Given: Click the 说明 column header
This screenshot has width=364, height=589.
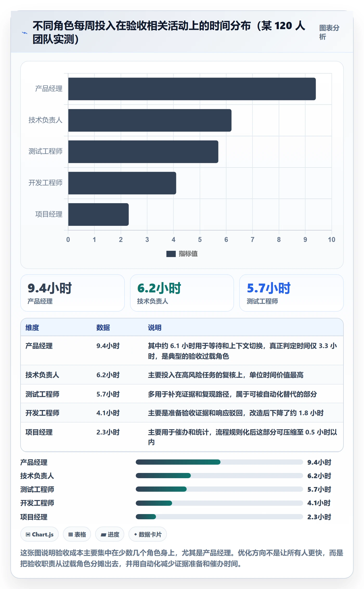Looking at the screenshot, I should (155, 328).
